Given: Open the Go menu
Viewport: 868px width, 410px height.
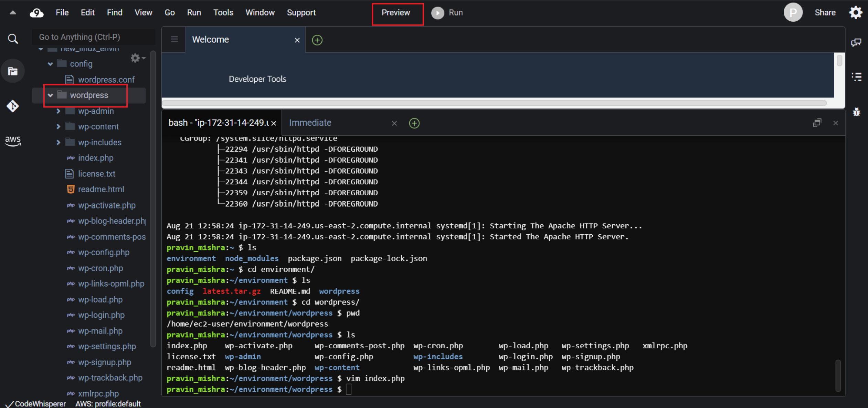Looking at the screenshot, I should tap(170, 12).
